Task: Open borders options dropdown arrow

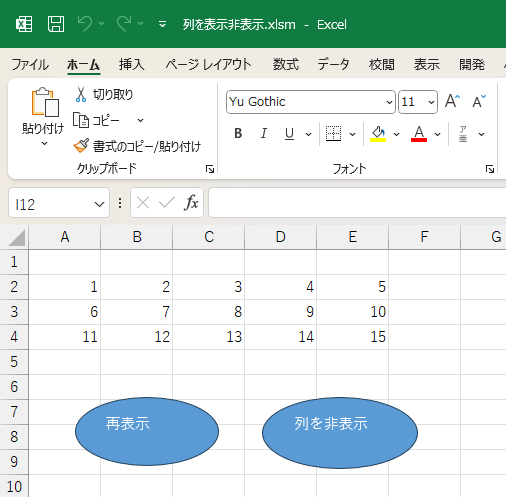Action: (352, 134)
